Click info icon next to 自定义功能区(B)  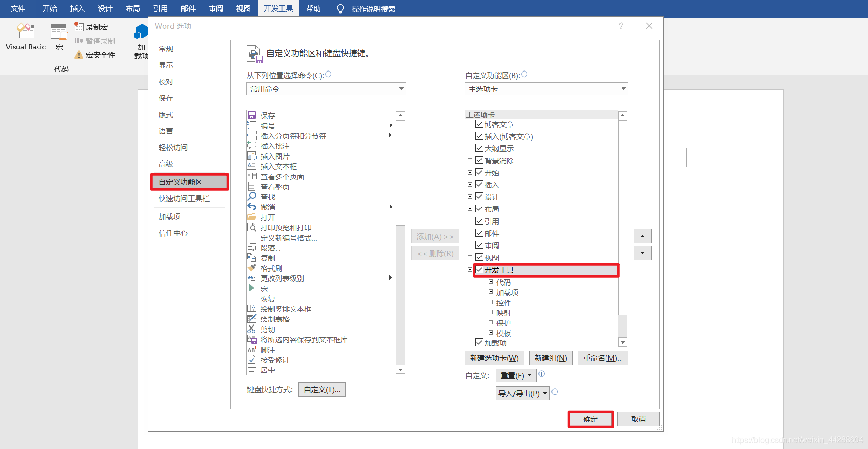pyautogui.click(x=524, y=75)
